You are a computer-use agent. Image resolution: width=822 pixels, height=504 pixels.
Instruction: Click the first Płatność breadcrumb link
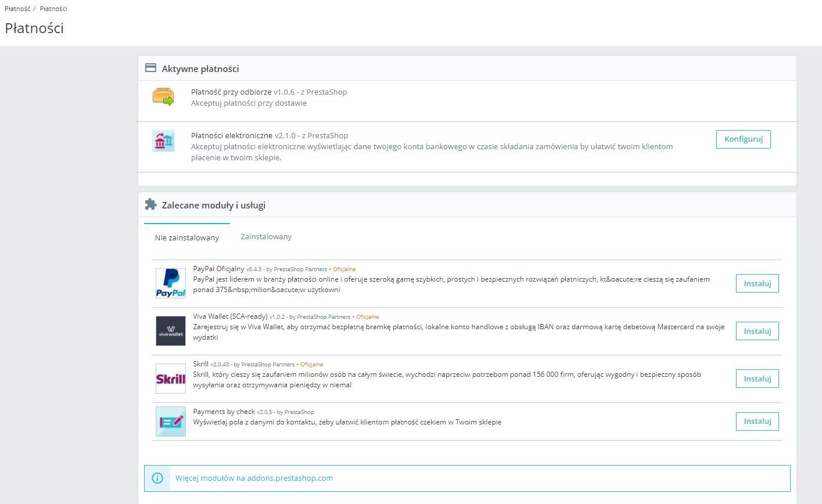point(17,9)
